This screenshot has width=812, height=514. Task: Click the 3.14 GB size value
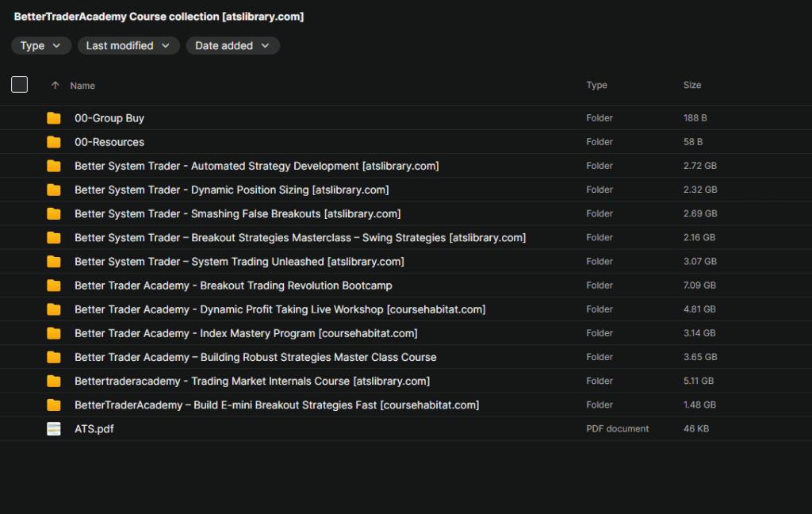click(699, 332)
